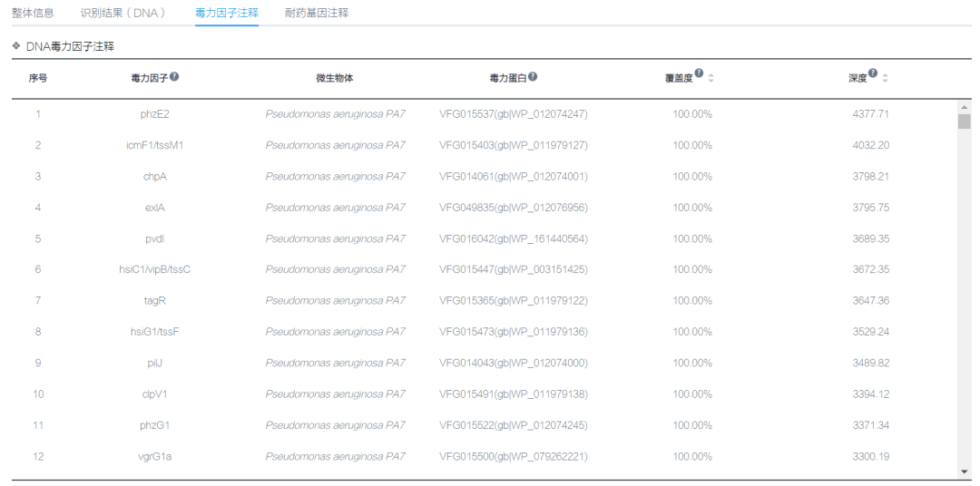Viewport: 980px width, 486px height.
Task: Click depth value 4032.20
Action: (870, 146)
